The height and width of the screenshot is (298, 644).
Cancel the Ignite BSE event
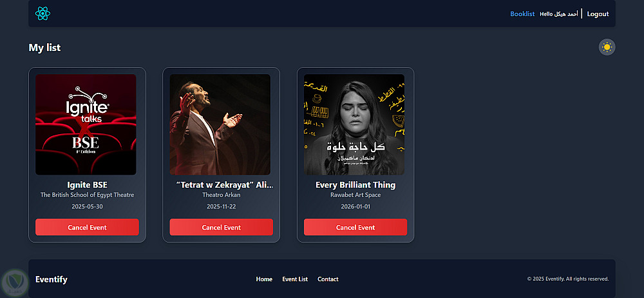pyautogui.click(x=87, y=227)
